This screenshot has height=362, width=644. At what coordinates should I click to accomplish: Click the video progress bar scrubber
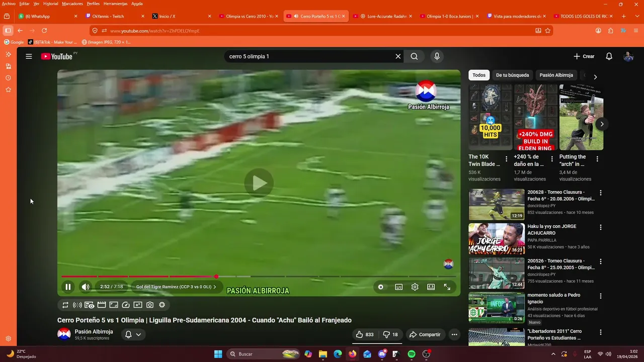click(216, 277)
